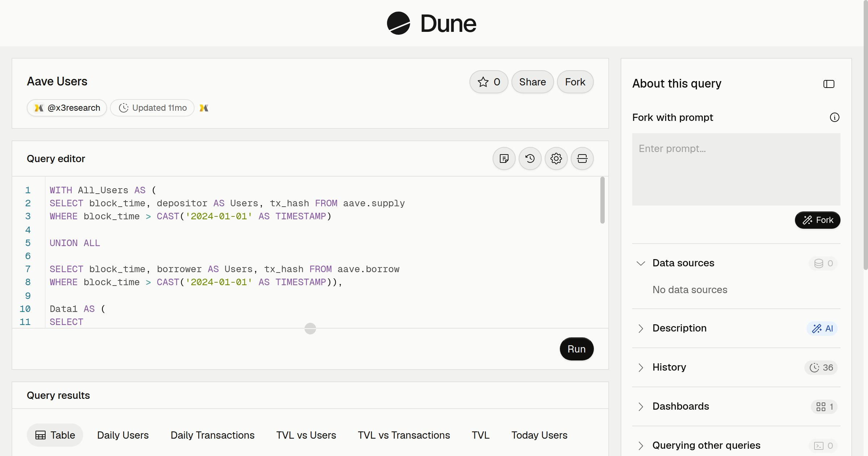Click 'No data sources' text

pyautogui.click(x=690, y=290)
